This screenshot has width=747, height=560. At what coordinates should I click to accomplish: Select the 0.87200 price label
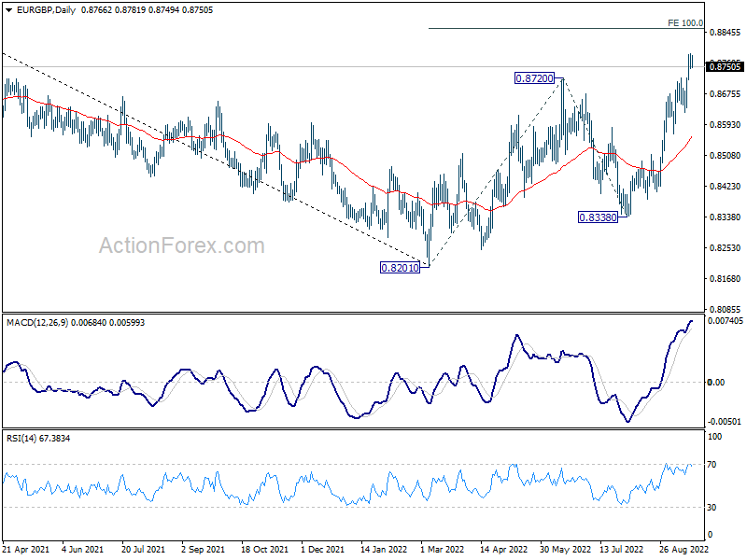pos(534,78)
